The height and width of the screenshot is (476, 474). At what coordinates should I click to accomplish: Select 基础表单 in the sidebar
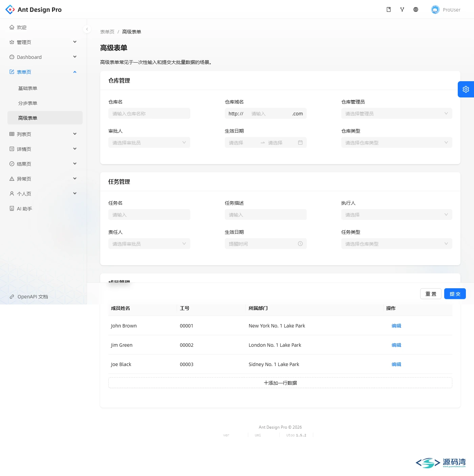tap(45, 88)
